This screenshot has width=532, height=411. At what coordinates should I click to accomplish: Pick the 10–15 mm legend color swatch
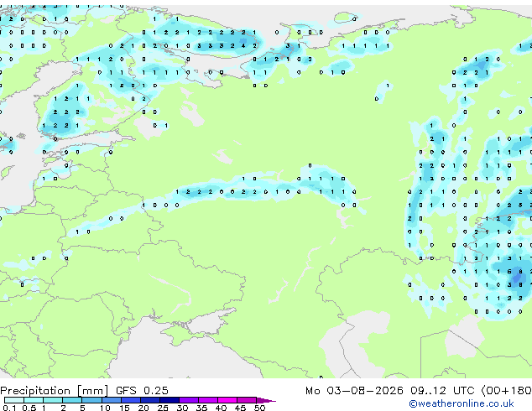112,400
